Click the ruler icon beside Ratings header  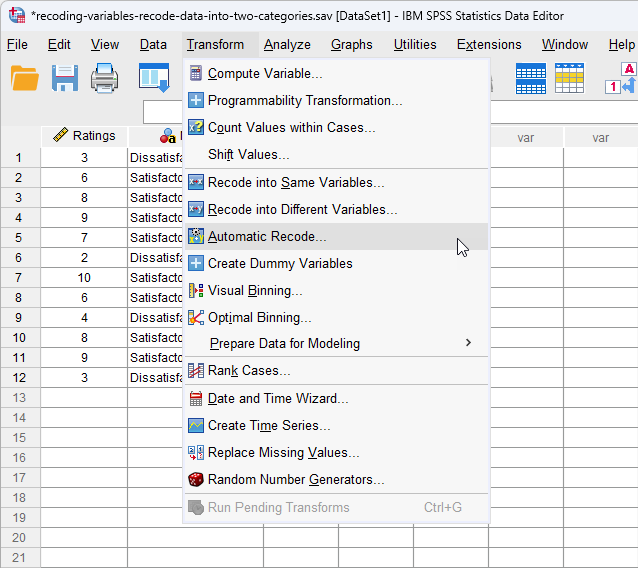tap(61, 135)
